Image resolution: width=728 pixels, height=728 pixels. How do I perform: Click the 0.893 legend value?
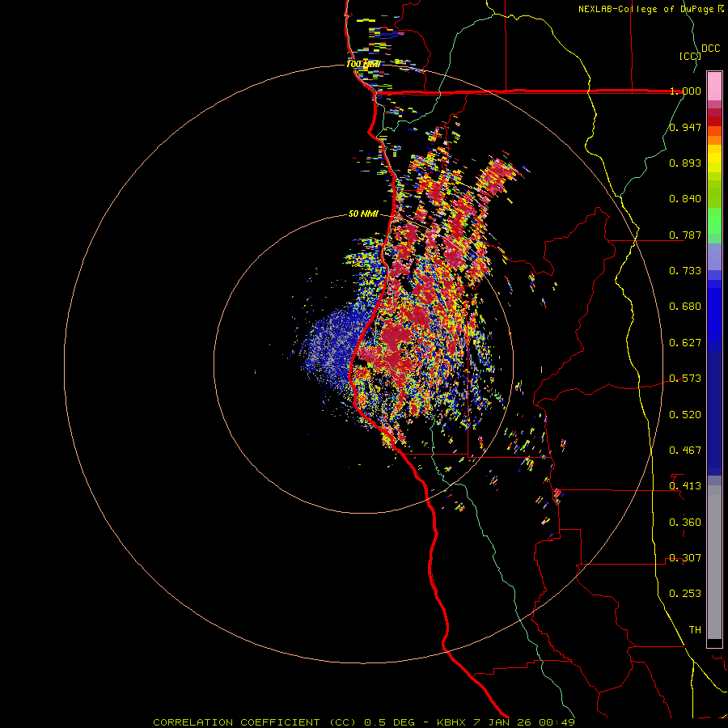[685, 163]
